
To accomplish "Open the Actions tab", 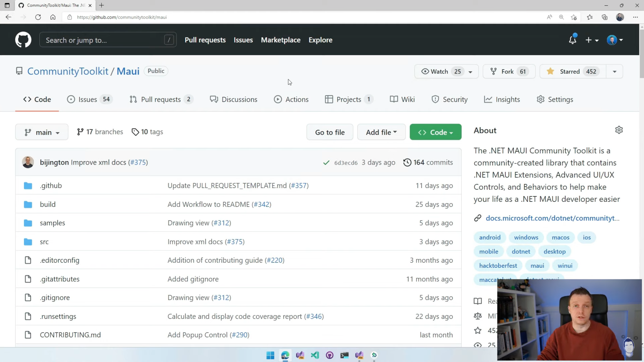I will pos(291,99).
